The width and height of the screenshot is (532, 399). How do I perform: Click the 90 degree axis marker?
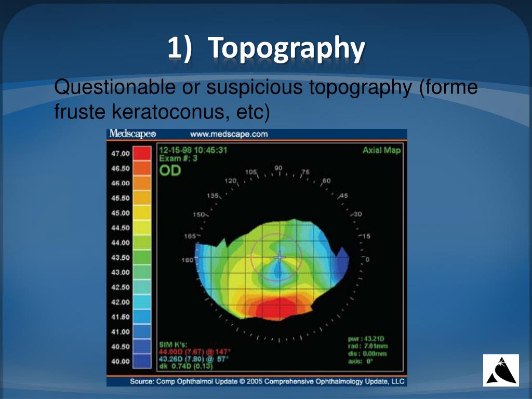(x=278, y=168)
